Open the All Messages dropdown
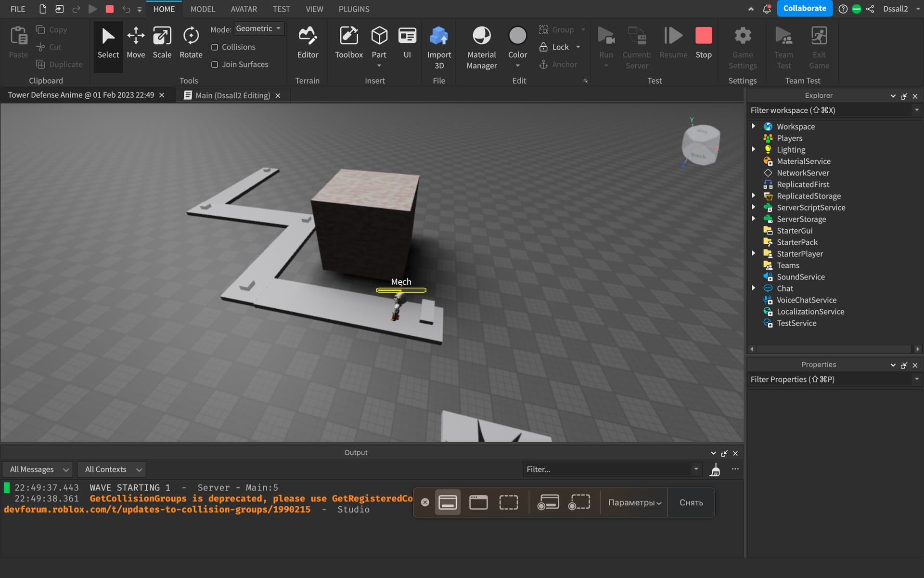The image size is (924, 578). (x=38, y=469)
